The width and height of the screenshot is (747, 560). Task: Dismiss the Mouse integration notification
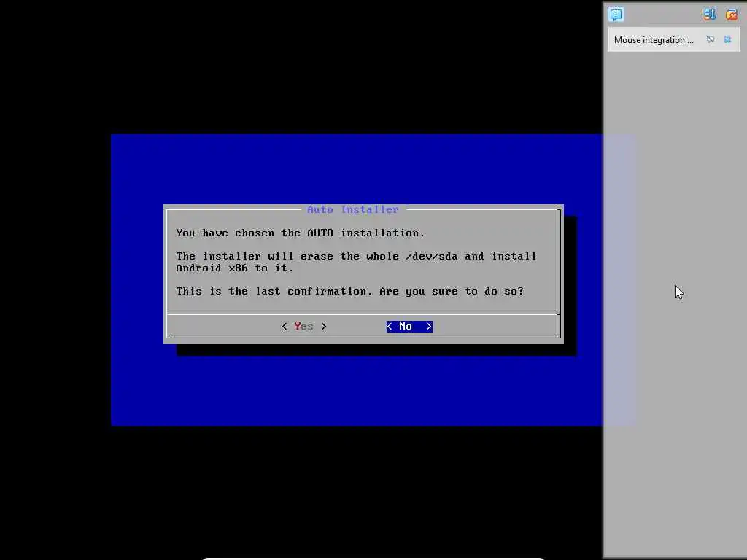727,39
